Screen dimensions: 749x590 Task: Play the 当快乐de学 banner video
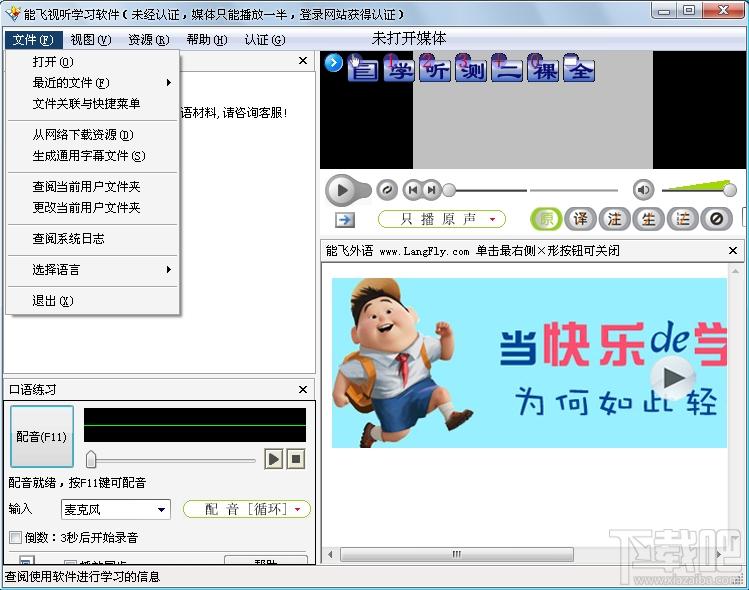point(674,378)
